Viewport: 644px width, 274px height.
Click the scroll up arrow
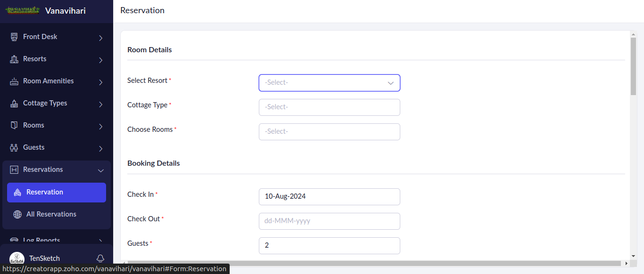(x=633, y=34)
